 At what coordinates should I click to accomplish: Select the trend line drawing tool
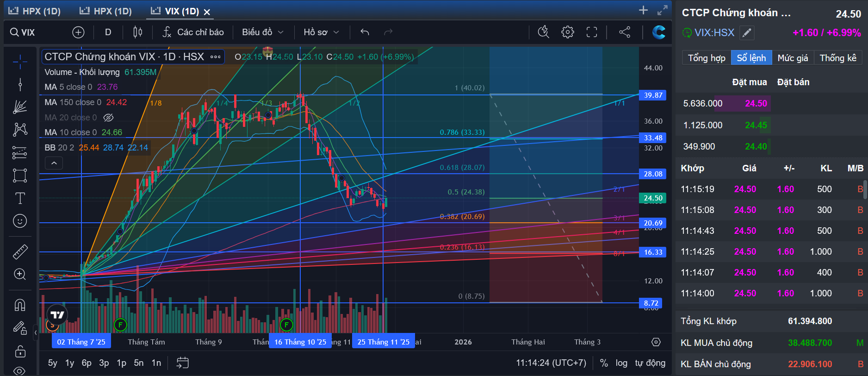(x=20, y=84)
